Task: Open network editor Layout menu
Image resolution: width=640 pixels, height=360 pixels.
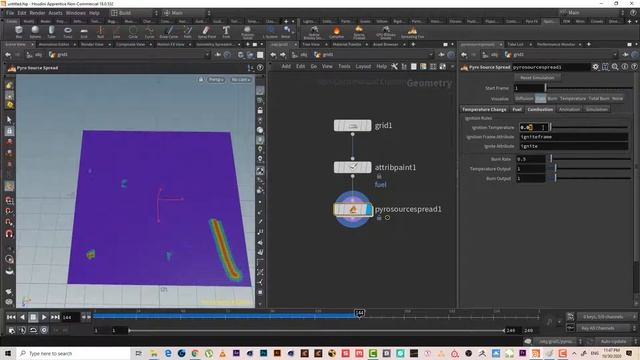Action: click(363, 66)
